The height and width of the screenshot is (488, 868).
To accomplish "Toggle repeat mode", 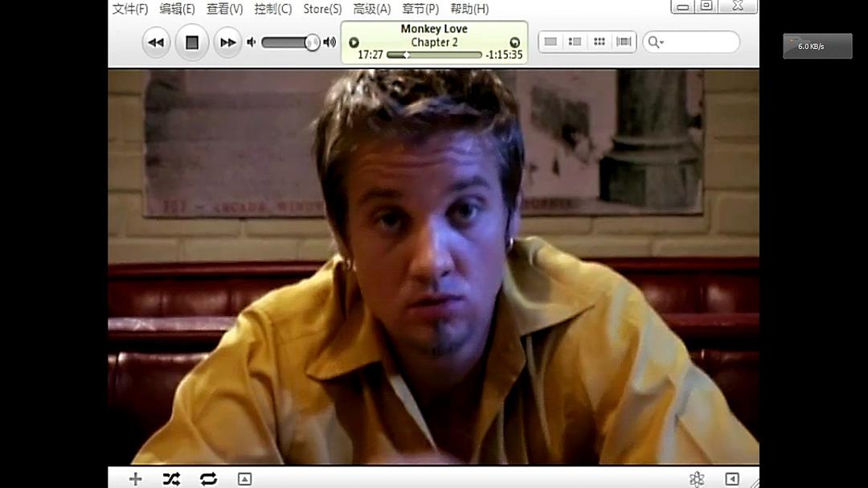I will (208, 479).
